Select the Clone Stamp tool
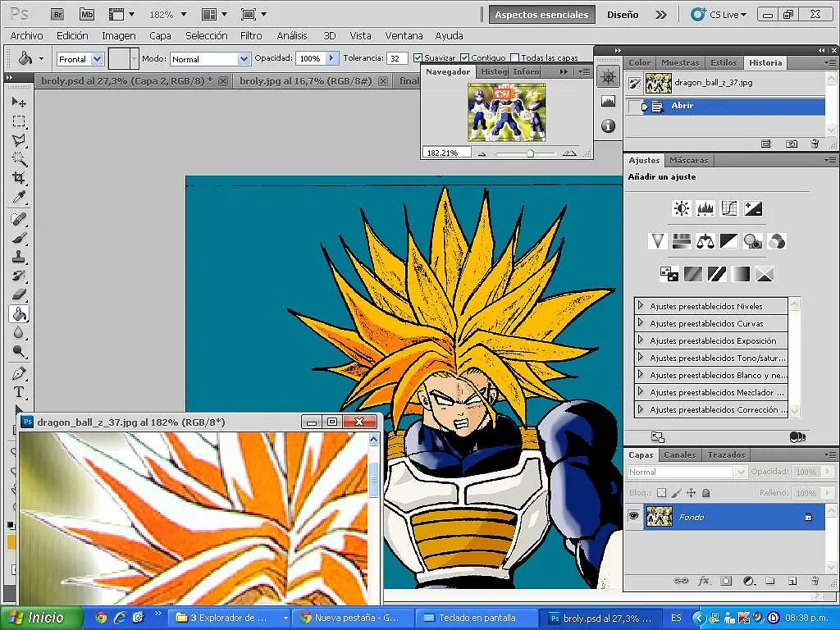The image size is (840, 630). point(19,257)
